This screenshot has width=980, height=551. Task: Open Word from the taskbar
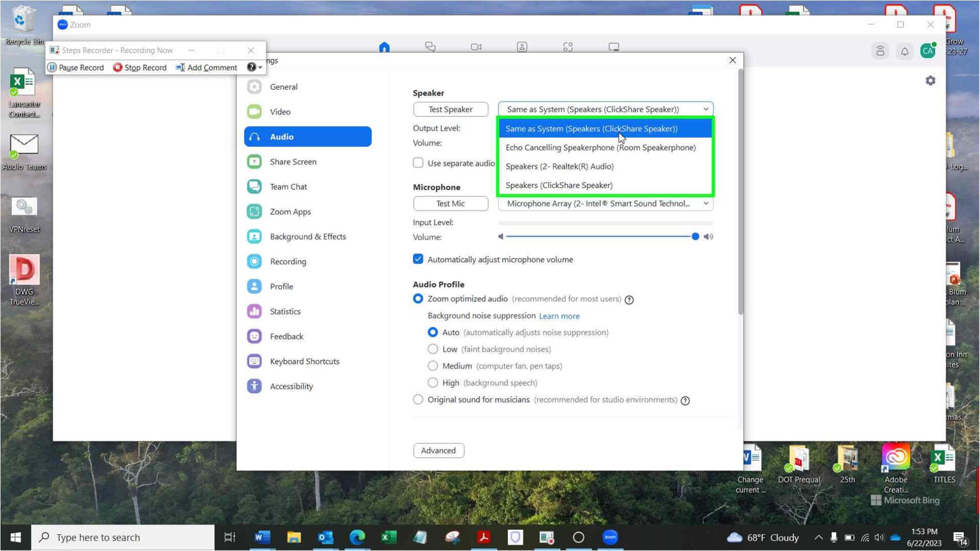[262, 537]
